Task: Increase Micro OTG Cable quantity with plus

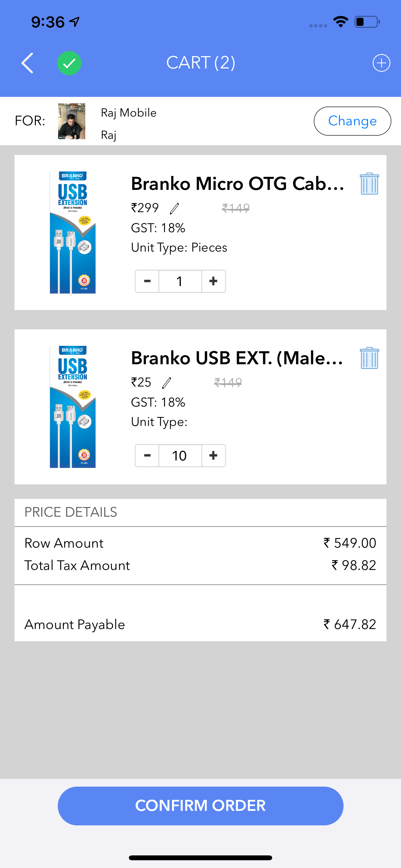Action: coord(213,281)
